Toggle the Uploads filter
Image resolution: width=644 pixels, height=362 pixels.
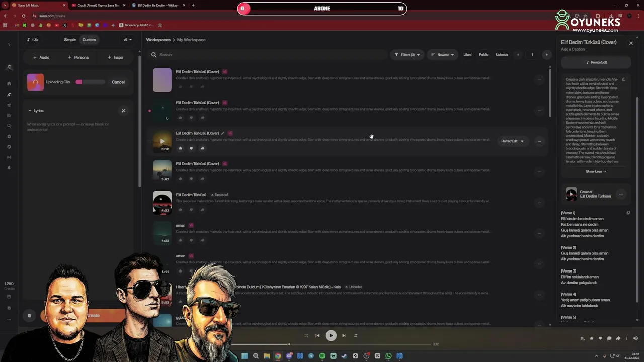click(502, 55)
